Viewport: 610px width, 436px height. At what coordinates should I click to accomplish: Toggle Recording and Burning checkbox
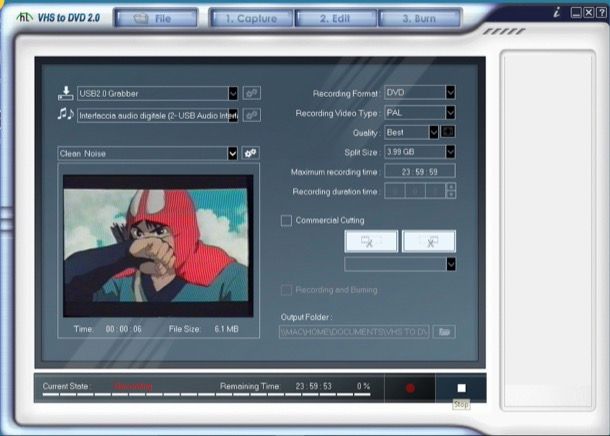[x=287, y=290]
